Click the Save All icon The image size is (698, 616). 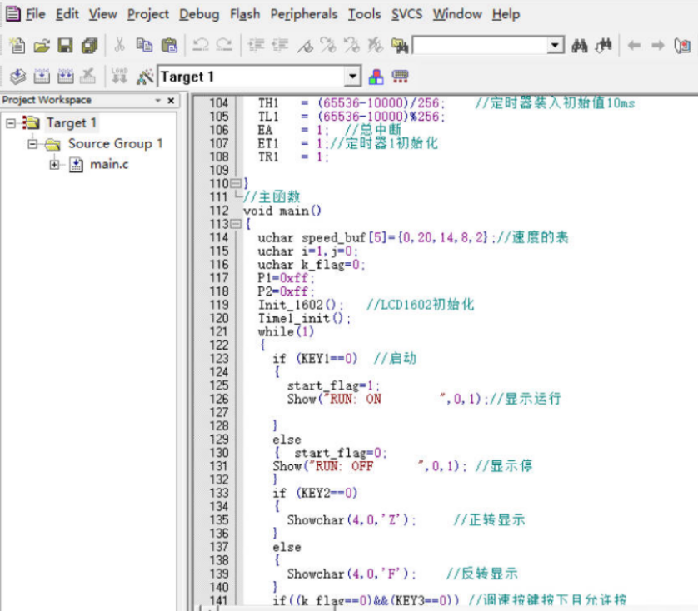pos(89,46)
